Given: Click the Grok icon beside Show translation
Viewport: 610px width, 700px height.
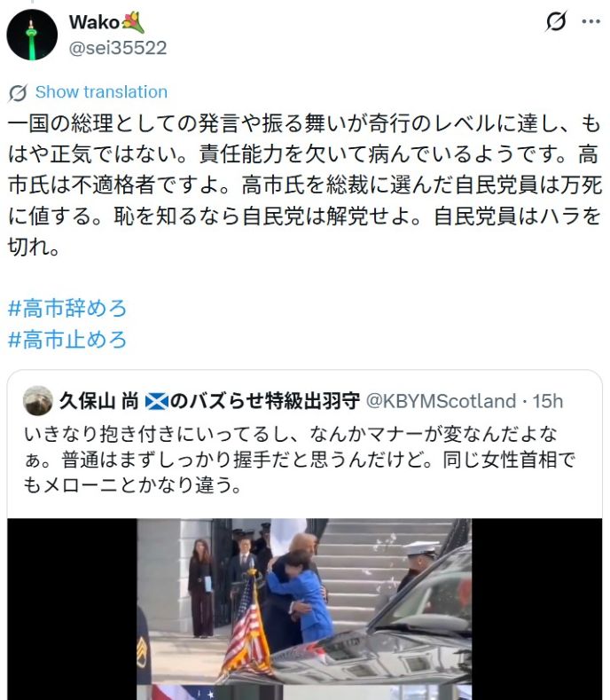Looking at the screenshot, I should pos(18,92).
